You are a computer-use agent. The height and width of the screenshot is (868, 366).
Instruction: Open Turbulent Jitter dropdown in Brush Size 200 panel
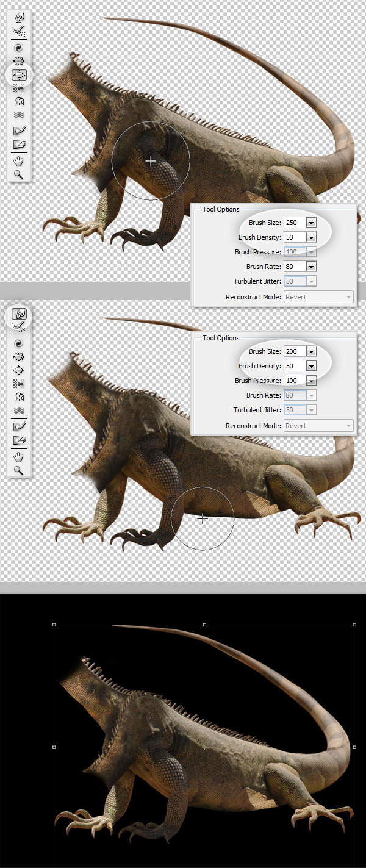tap(312, 410)
